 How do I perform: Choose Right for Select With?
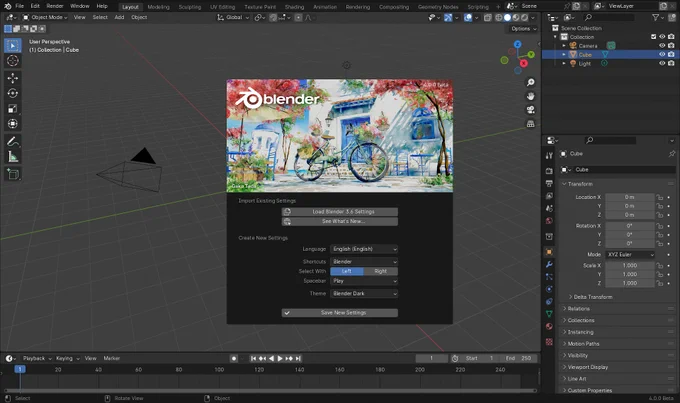pos(381,271)
